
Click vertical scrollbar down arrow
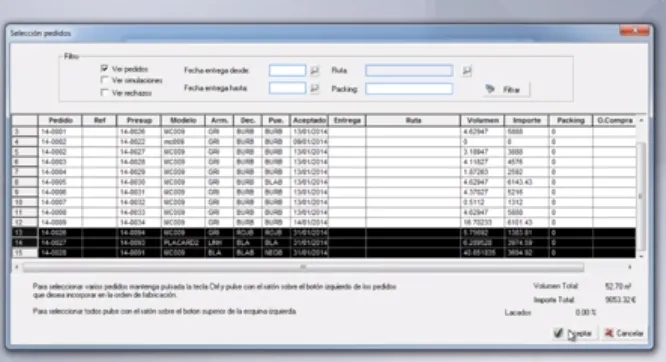641,256
